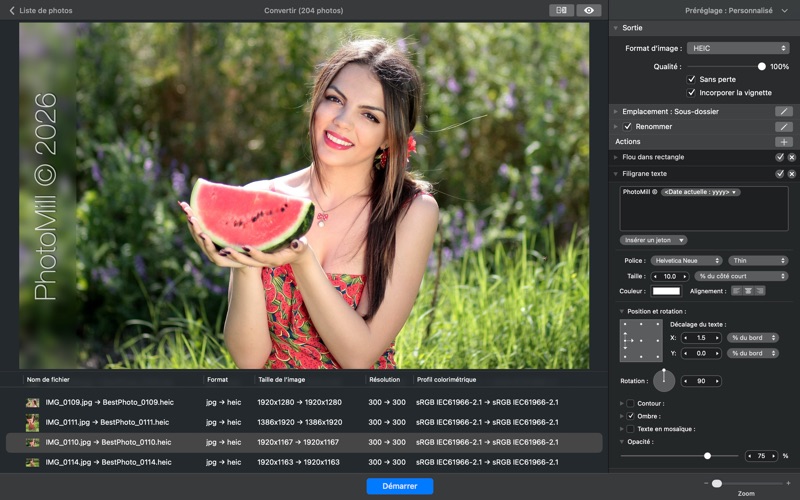Open the Insérer un jeton menu

tap(653, 240)
